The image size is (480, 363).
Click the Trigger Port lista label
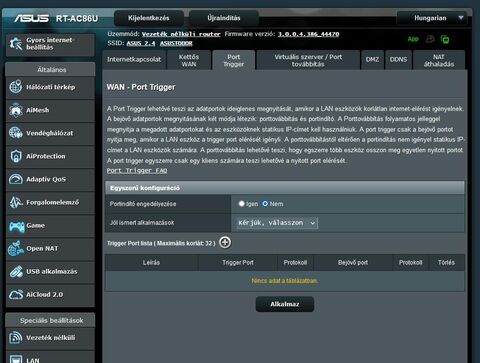coord(161,243)
